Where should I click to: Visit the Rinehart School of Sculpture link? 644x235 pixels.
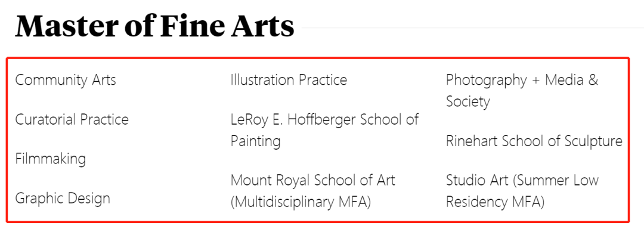click(x=534, y=141)
